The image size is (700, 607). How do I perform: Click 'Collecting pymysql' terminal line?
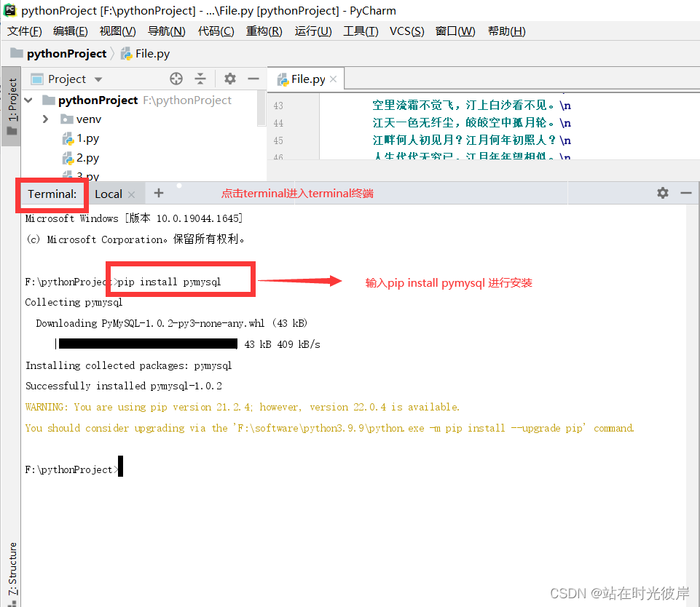coord(74,302)
